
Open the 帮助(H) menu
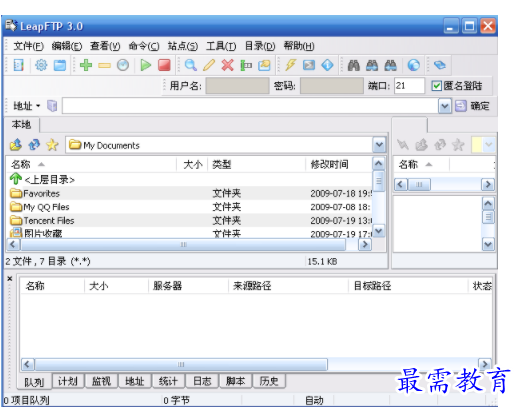click(x=299, y=46)
